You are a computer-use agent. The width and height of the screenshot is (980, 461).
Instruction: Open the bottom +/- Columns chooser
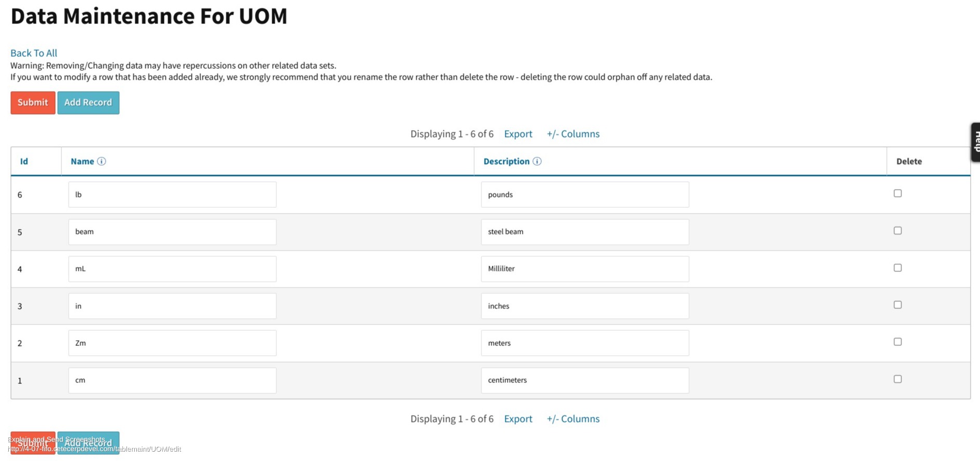pos(573,419)
